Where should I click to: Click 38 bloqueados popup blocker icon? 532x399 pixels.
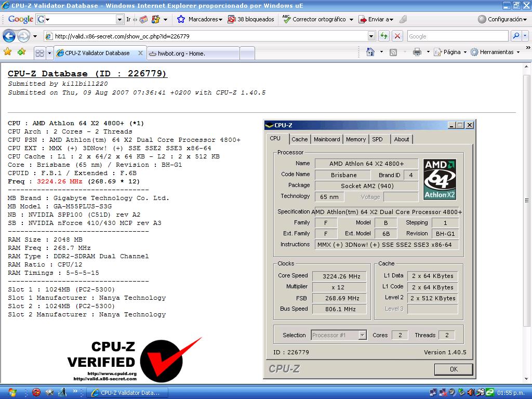[231, 19]
